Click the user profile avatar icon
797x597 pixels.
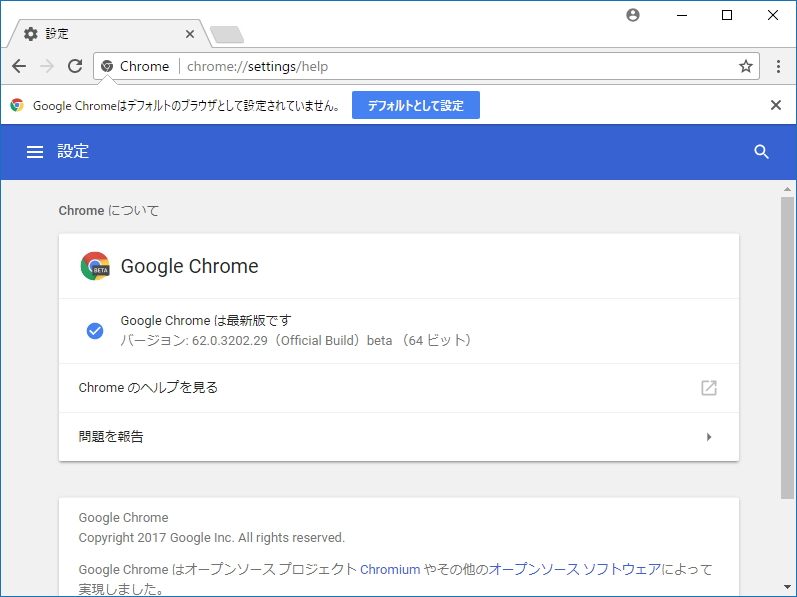coord(633,15)
